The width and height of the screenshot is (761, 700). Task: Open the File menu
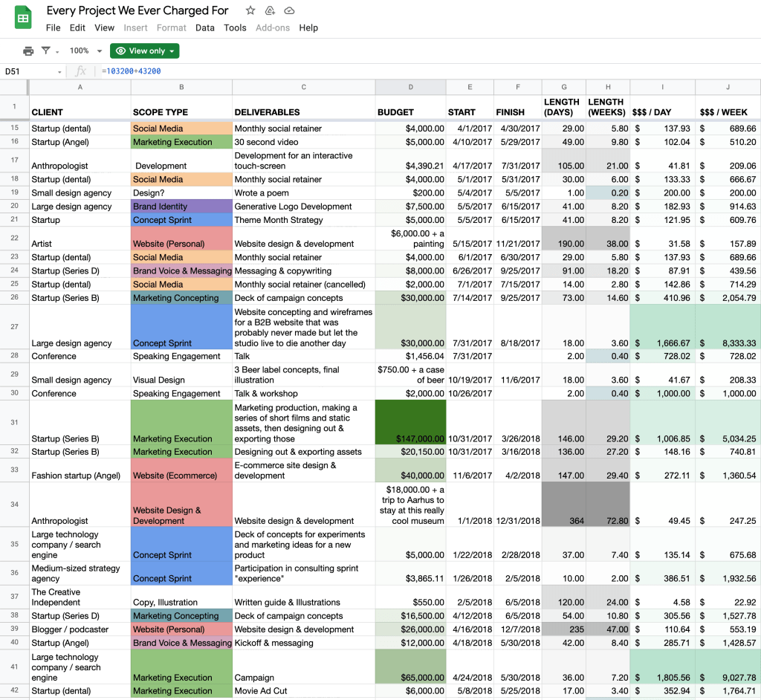pyautogui.click(x=53, y=28)
